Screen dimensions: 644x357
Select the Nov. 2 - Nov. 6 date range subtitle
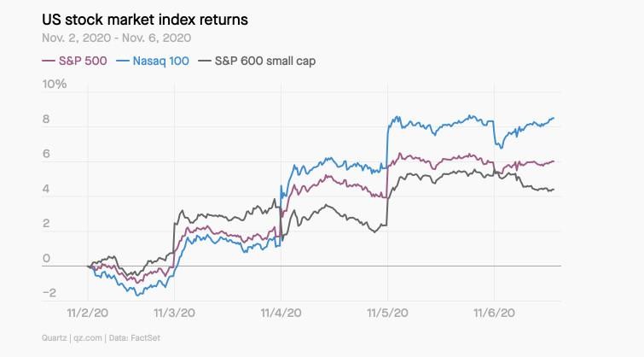pos(116,38)
